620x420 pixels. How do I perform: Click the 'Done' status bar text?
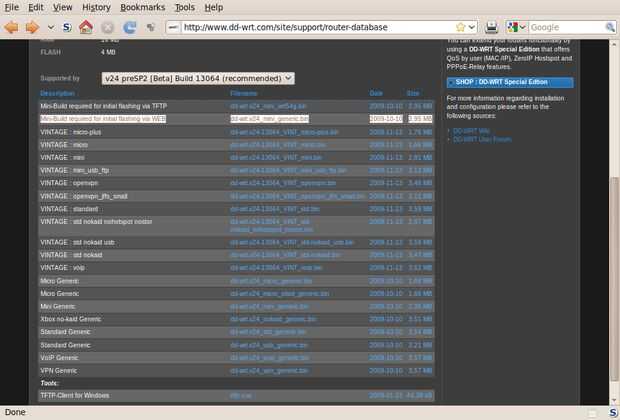(15, 412)
